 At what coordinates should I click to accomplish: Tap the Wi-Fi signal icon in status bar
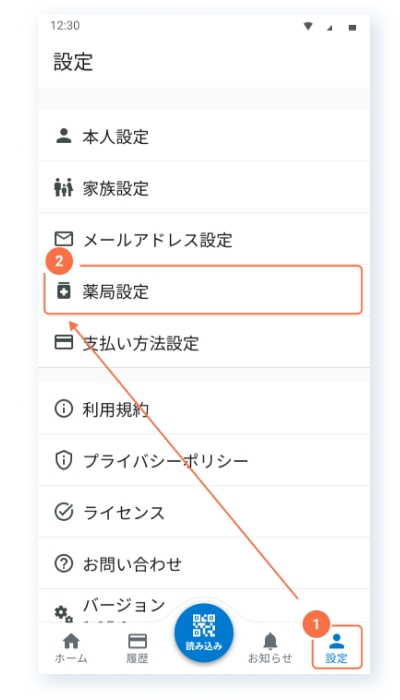pos(308,27)
